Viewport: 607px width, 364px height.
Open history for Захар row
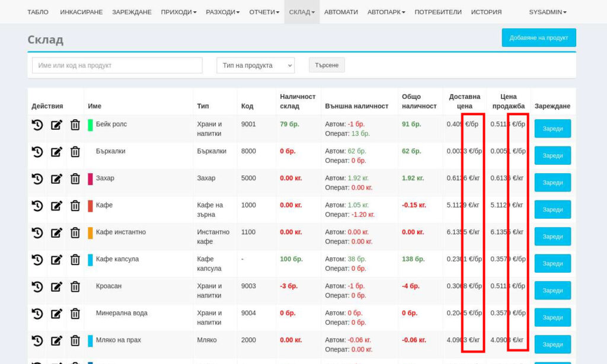[x=37, y=179]
